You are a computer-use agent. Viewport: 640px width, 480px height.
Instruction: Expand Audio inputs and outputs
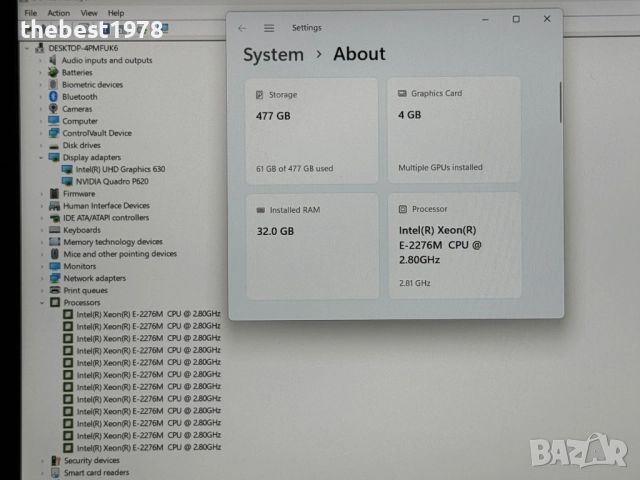pos(41,60)
